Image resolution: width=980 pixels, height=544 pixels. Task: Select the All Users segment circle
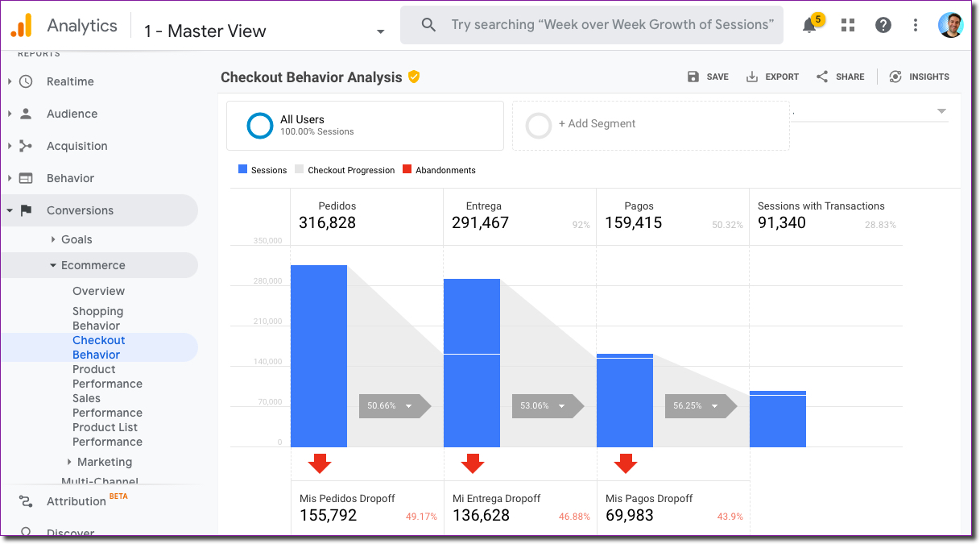[x=259, y=126]
